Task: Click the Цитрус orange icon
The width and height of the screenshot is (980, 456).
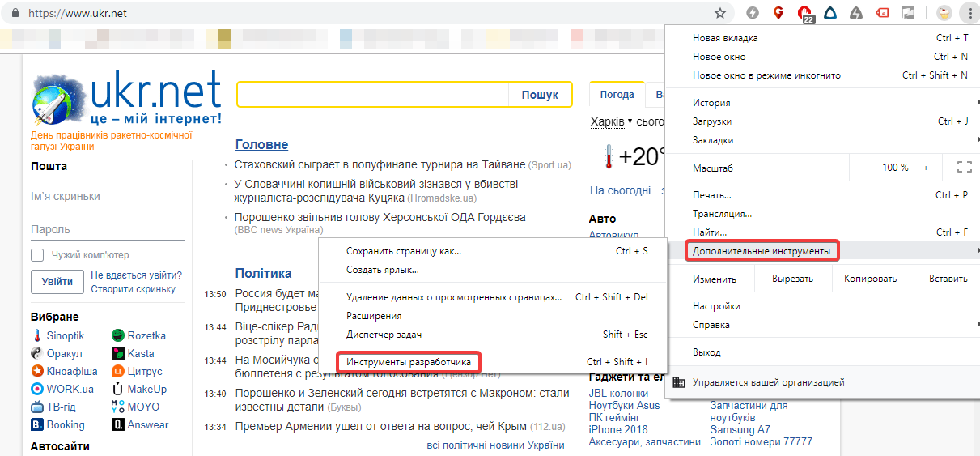Action: (118, 371)
